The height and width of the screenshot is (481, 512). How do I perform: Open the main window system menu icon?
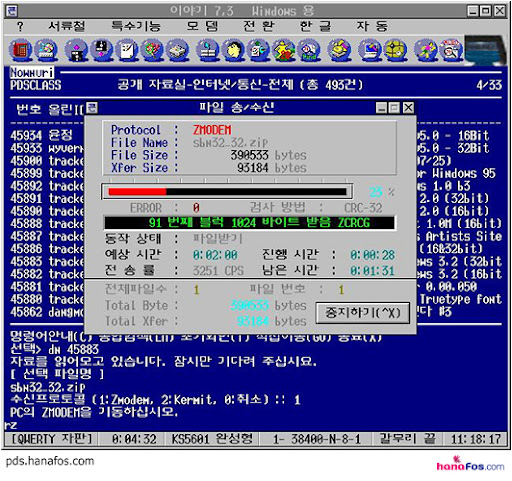tap(12, 11)
